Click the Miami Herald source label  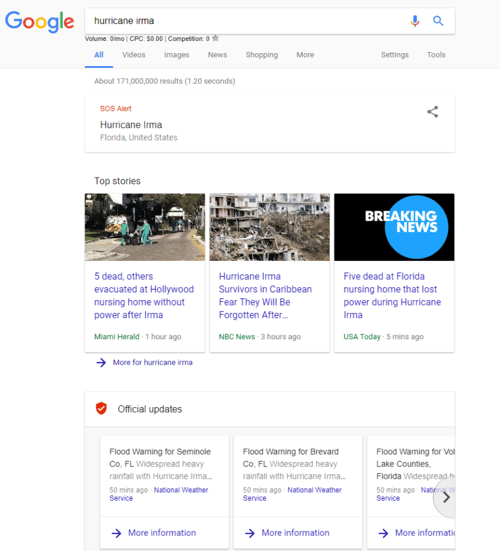point(117,337)
